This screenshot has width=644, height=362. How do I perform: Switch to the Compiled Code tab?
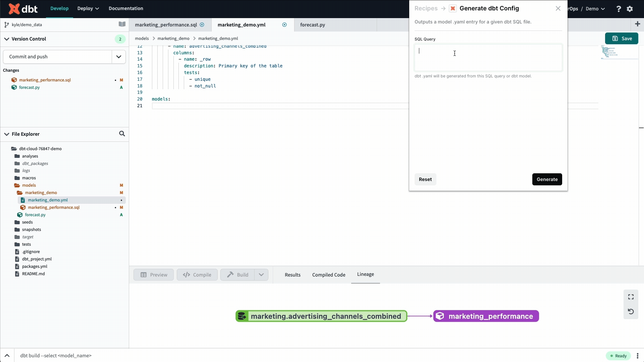pyautogui.click(x=329, y=275)
